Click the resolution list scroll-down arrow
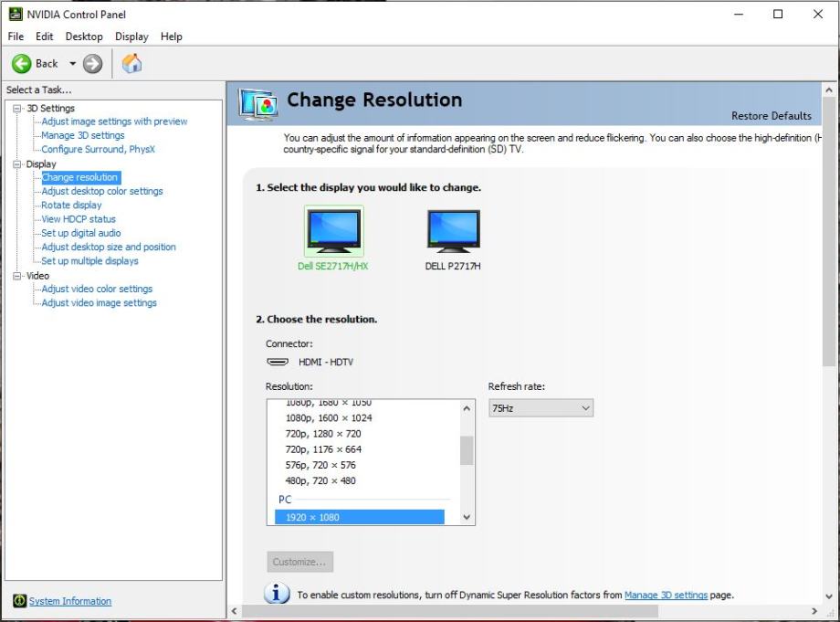 click(x=467, y=517)
